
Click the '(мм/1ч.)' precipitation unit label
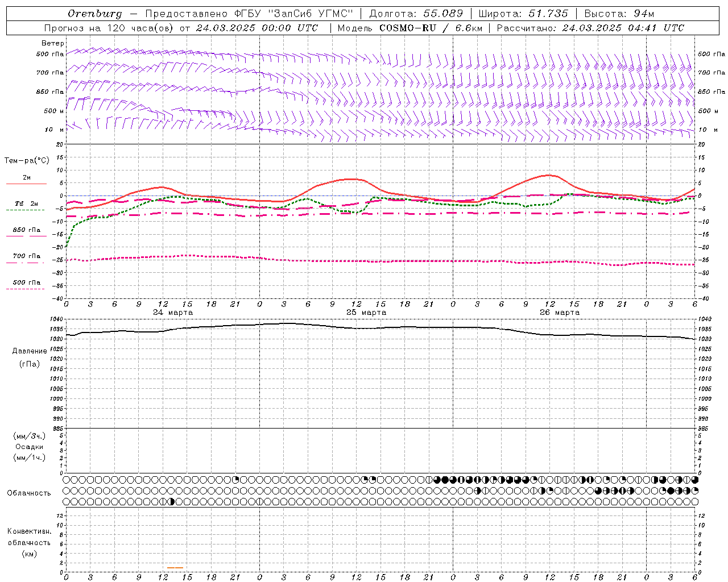(30, 458)
